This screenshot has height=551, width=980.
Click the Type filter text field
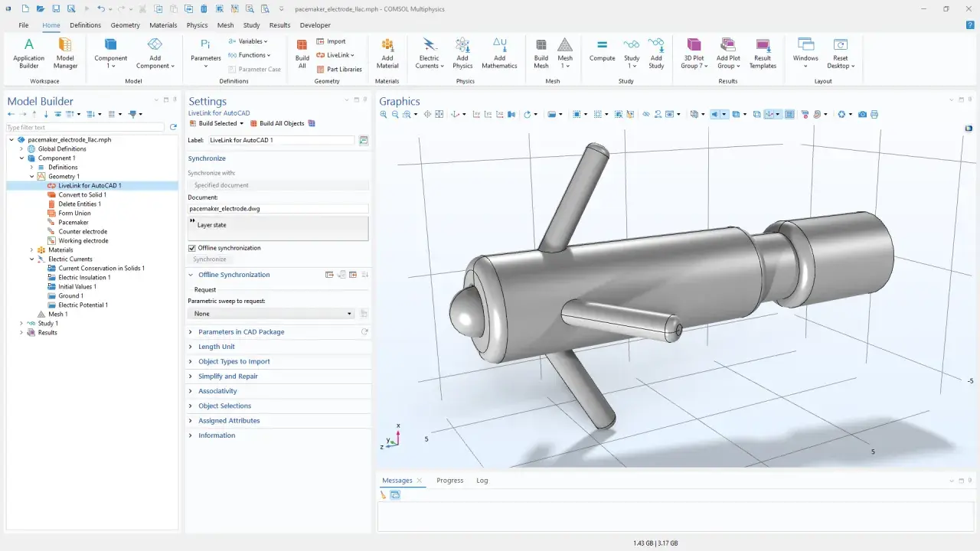[x=86, y=128]
